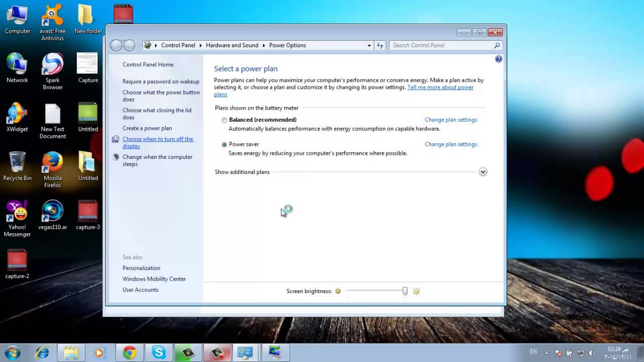
Task: Open Google Chrome from the taskbar
Action: click(x=129, y=353)
